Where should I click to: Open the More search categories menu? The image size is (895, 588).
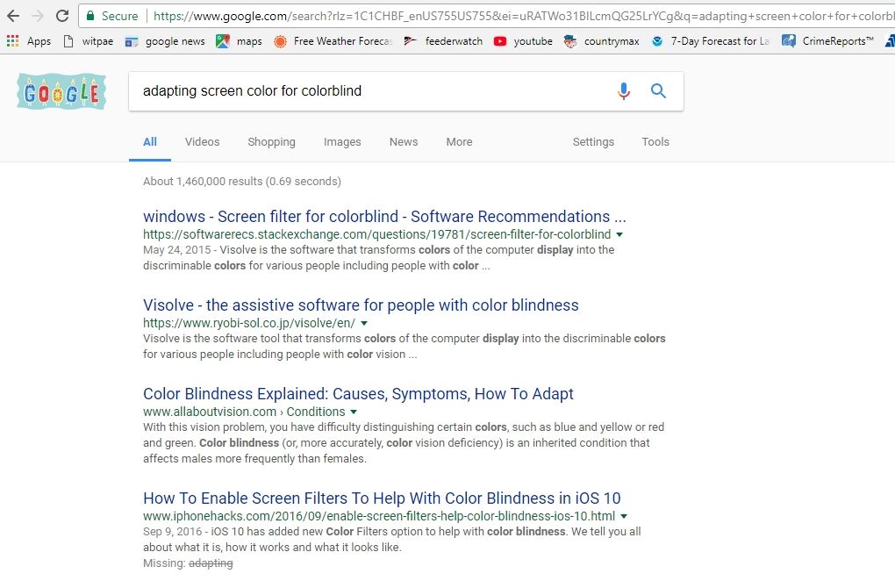(x=460, y=141)
